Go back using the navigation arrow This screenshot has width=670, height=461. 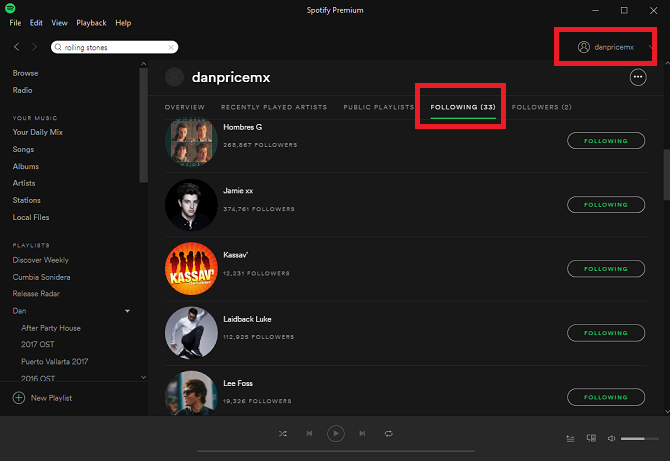pos(17,47)
